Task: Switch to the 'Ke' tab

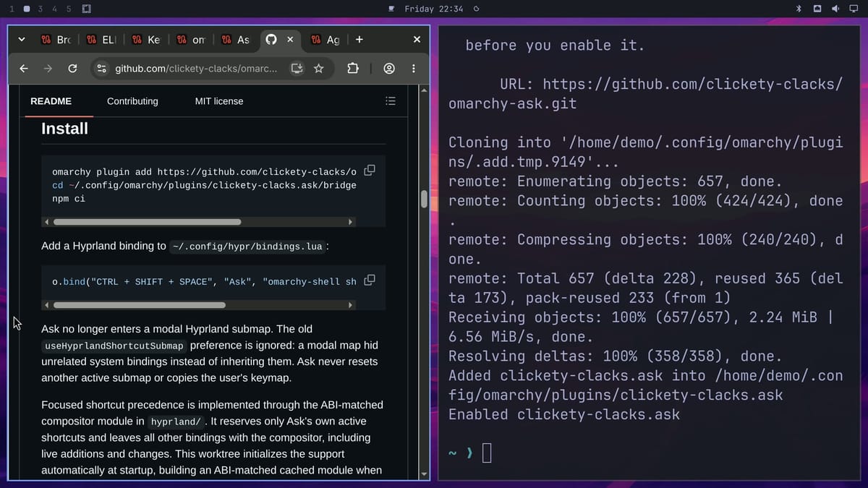Action: 146,40
